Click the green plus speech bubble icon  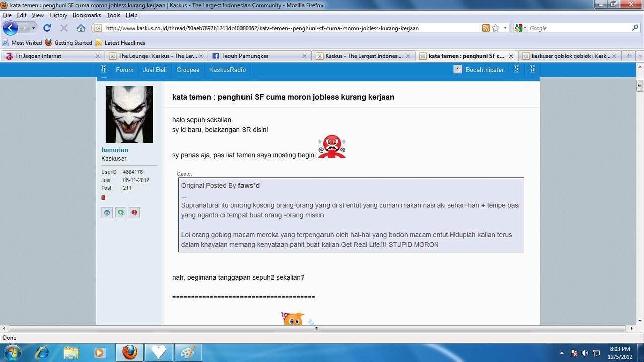tap(120, 213)
